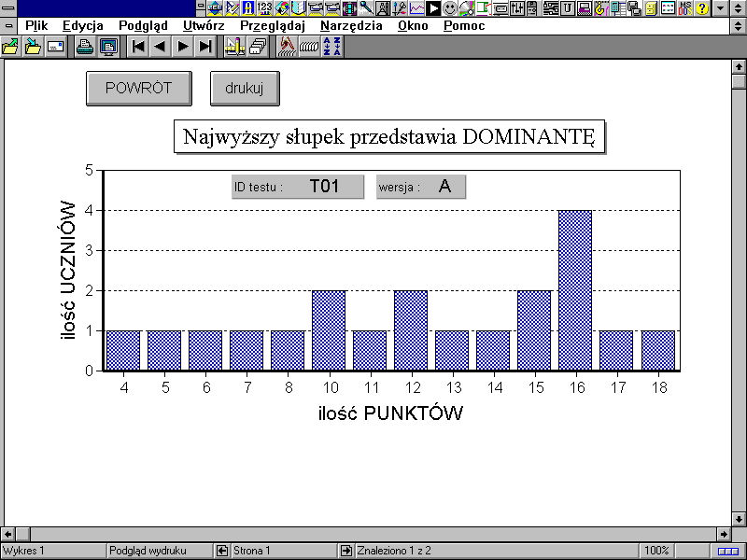Click the ID testu field showing T01
Screen dimensions: 747x560
click(x=324, y=187)
